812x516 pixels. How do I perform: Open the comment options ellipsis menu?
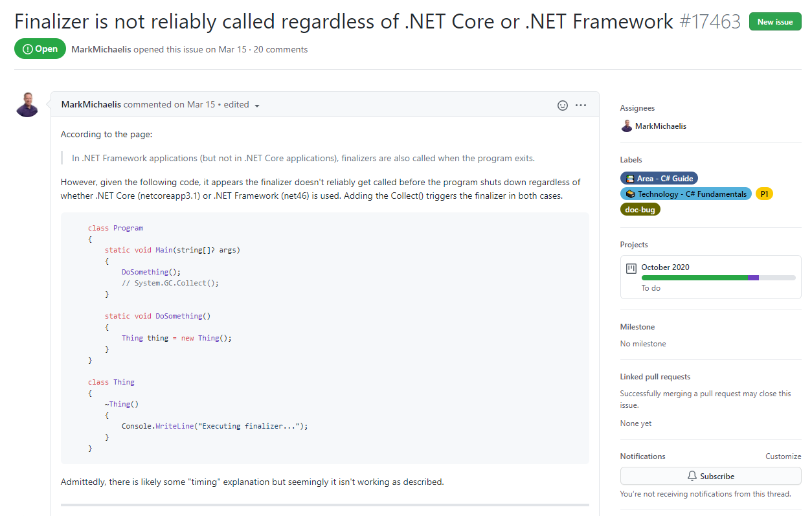(581, 105)
